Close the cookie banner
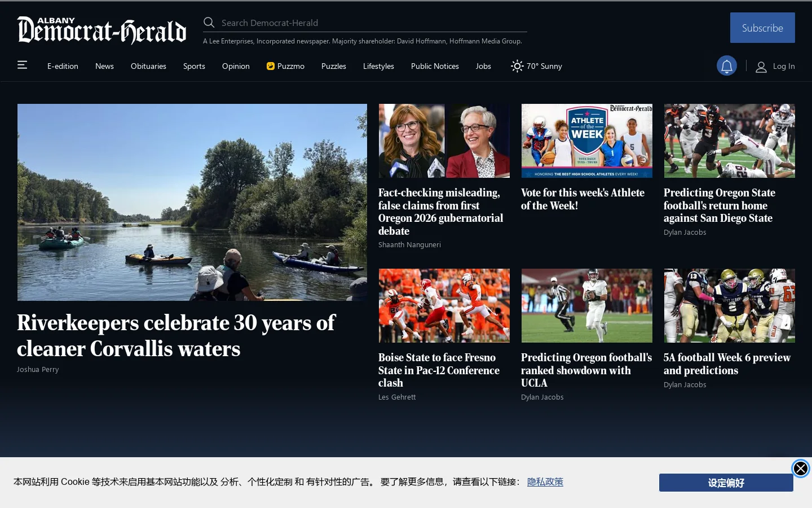This screenshot has width=812, height=508. tap(800, 468)
